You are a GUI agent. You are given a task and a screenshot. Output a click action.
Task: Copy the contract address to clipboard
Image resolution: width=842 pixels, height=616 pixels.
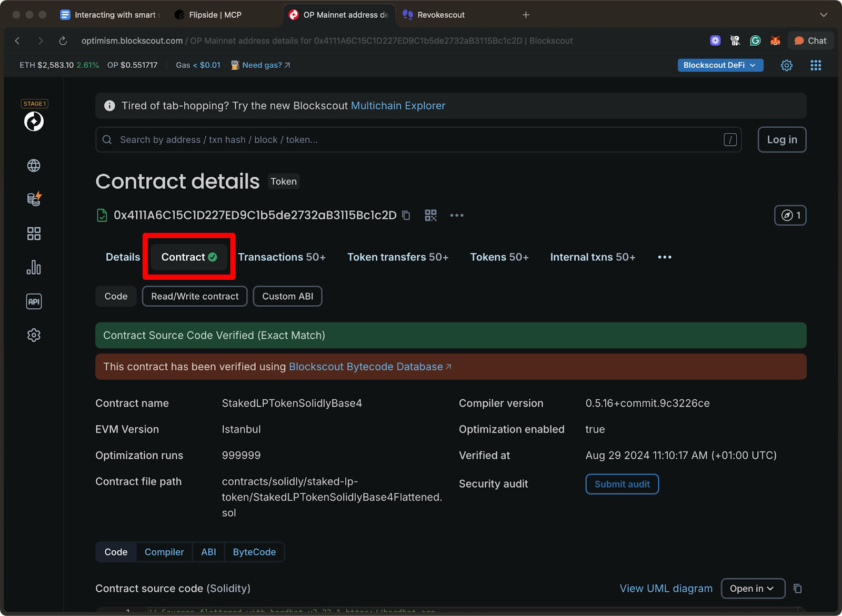tap(406, 215)
